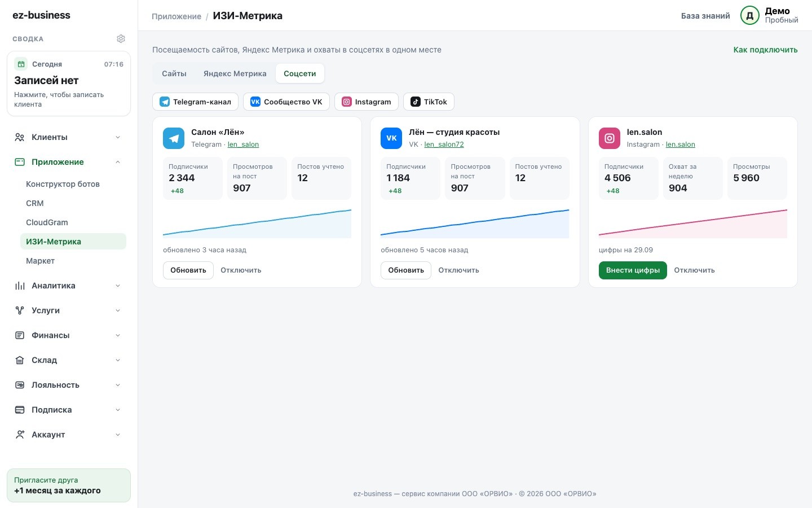Expand the Финансы section chevron

[118, 335]
